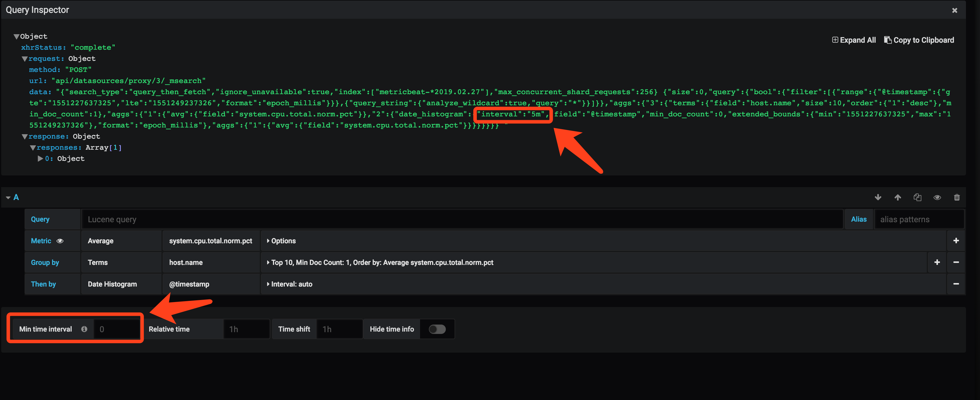
Task: Enable the Hide time info switch
Action: (437, 329)
